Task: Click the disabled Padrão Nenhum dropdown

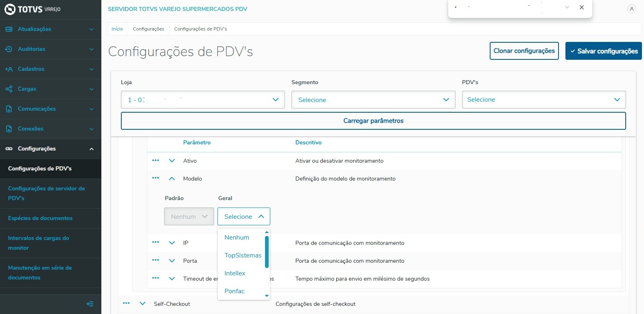Action: tap(189, 216)
